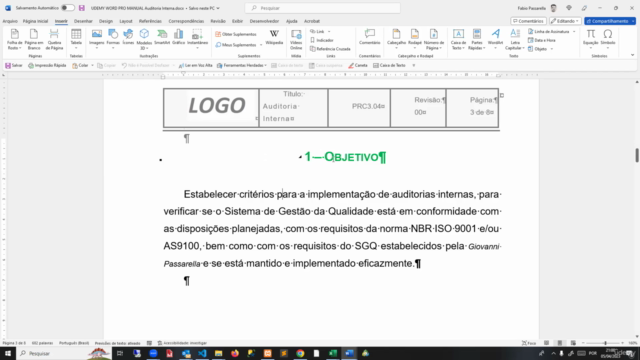Open the Correspondências tab
This screenshot has height=360, width=640.
186,21
